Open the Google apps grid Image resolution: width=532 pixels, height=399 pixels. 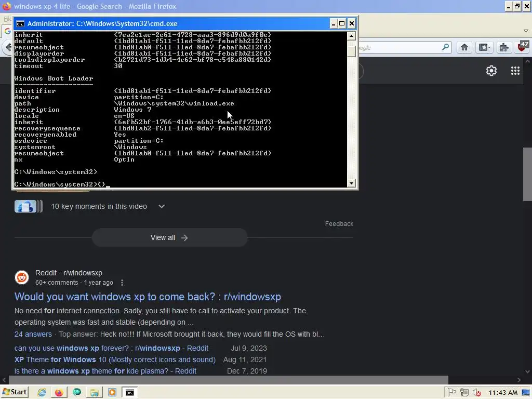pos(515,71)
